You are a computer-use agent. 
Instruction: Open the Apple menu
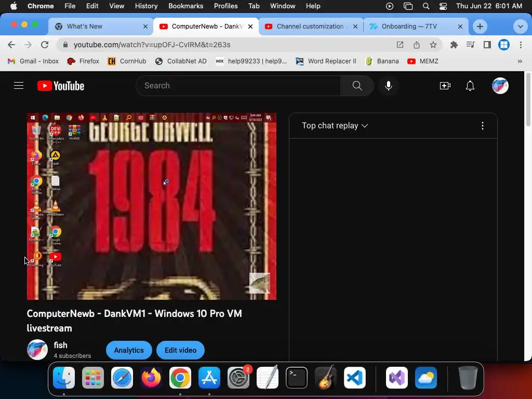pyautogui.click(x=14, y=6)
